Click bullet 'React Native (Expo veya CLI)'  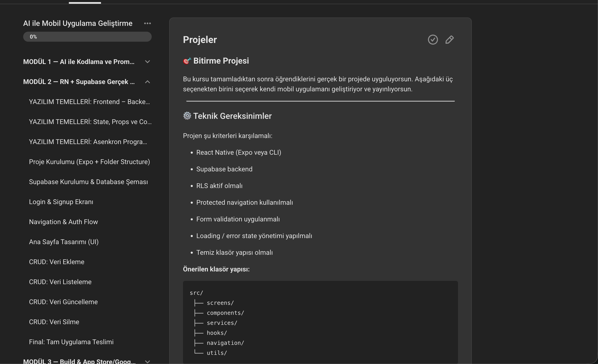238,153
